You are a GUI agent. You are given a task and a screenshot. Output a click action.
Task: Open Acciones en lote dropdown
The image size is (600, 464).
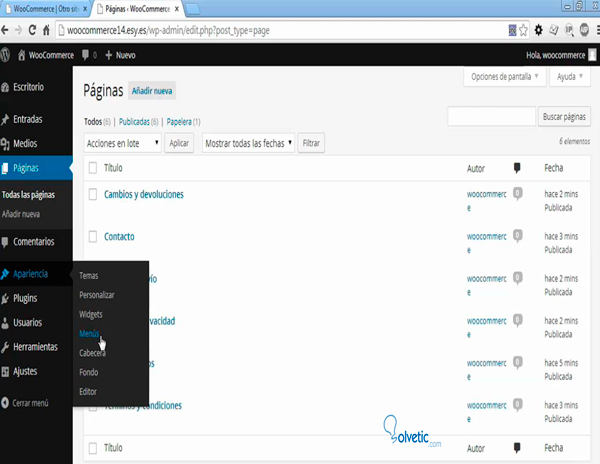click(122, 143)
